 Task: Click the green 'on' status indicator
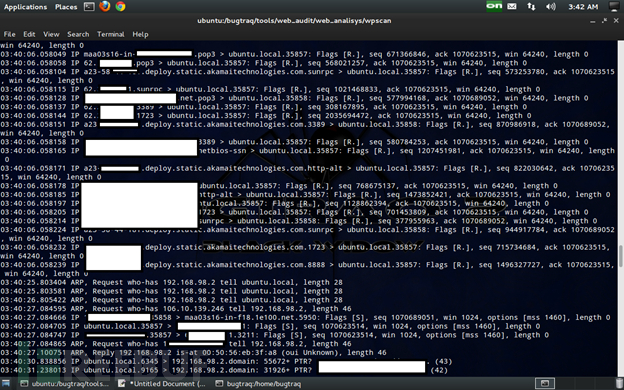494,6
